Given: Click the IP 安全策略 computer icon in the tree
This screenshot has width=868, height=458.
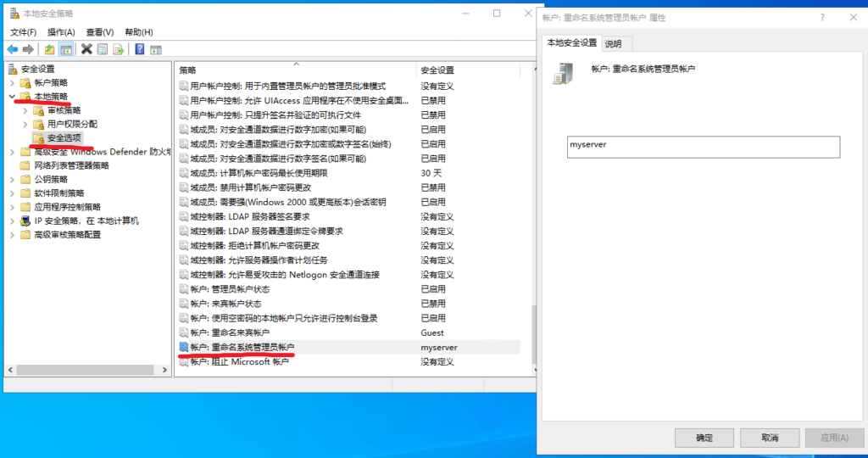Looking at the screenshot, I should pos(25,221).
